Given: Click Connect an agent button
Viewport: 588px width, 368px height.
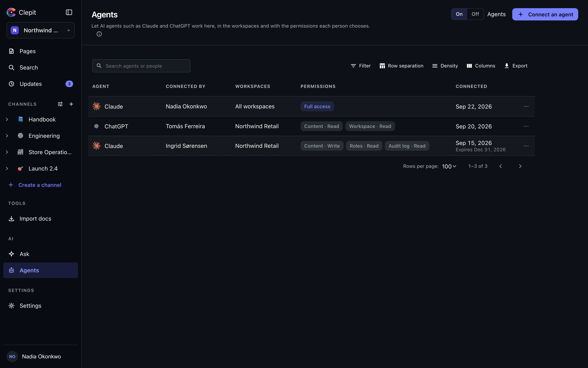Looking at the screenshot, I should tap(545, 14).
